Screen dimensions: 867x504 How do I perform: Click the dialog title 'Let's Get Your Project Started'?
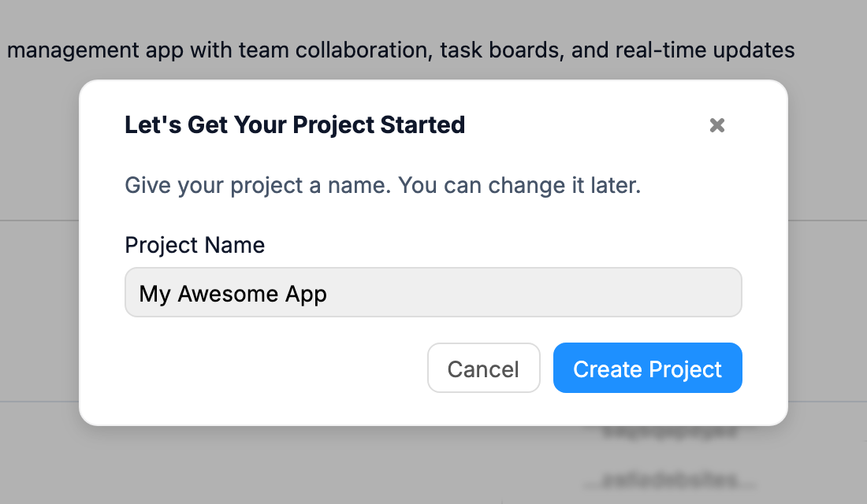(x=295, y=124)
